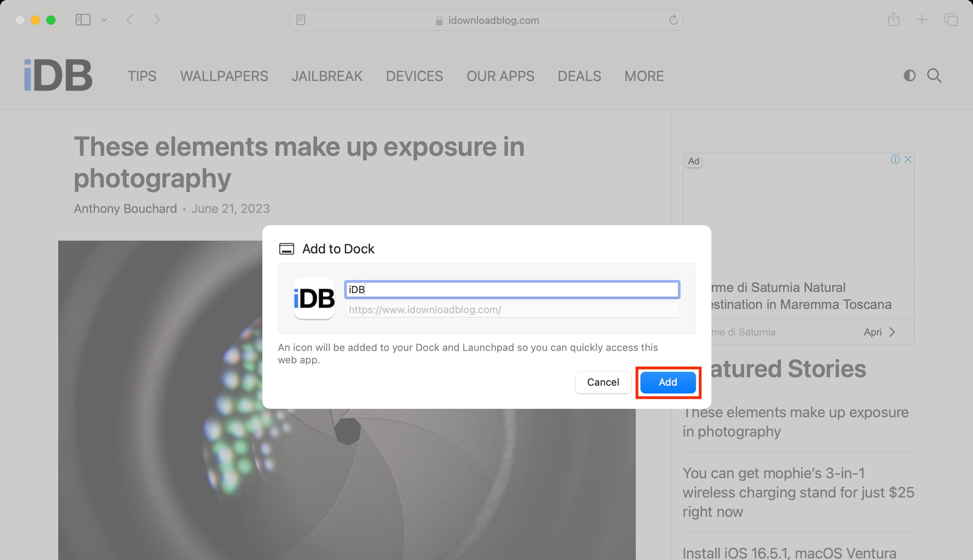973x560 pixels.
Task: Open the ad info icon
Action: 895,159
